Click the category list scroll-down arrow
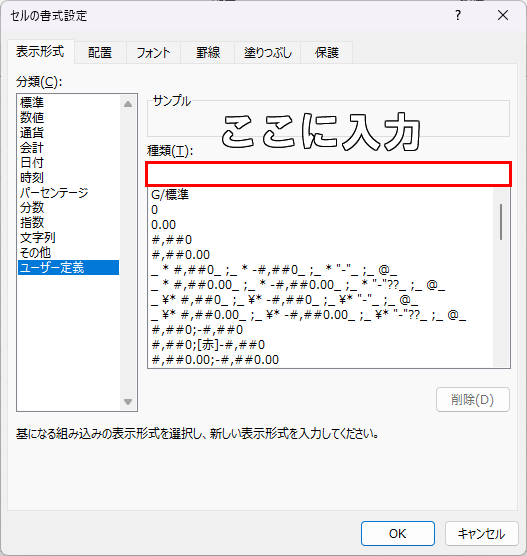527x556 pixels. click(x=128, y=402)
